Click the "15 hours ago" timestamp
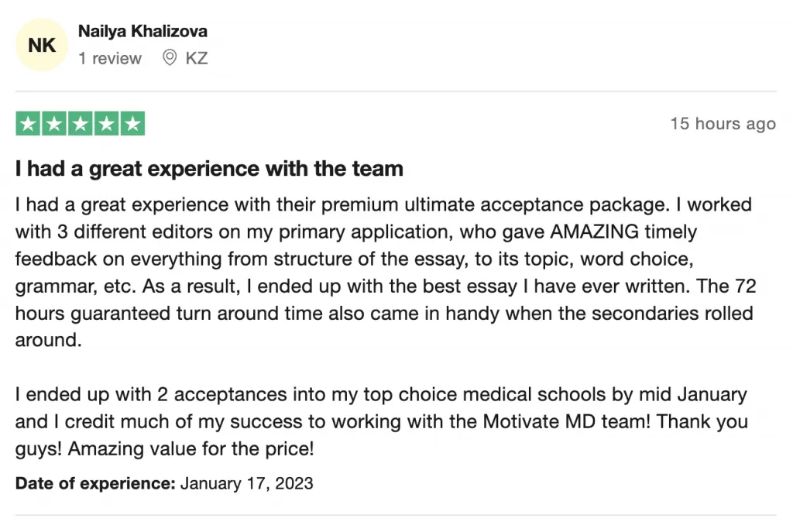Image resolution: width=793 pixels, height=532 pixels. pos(723,123)
